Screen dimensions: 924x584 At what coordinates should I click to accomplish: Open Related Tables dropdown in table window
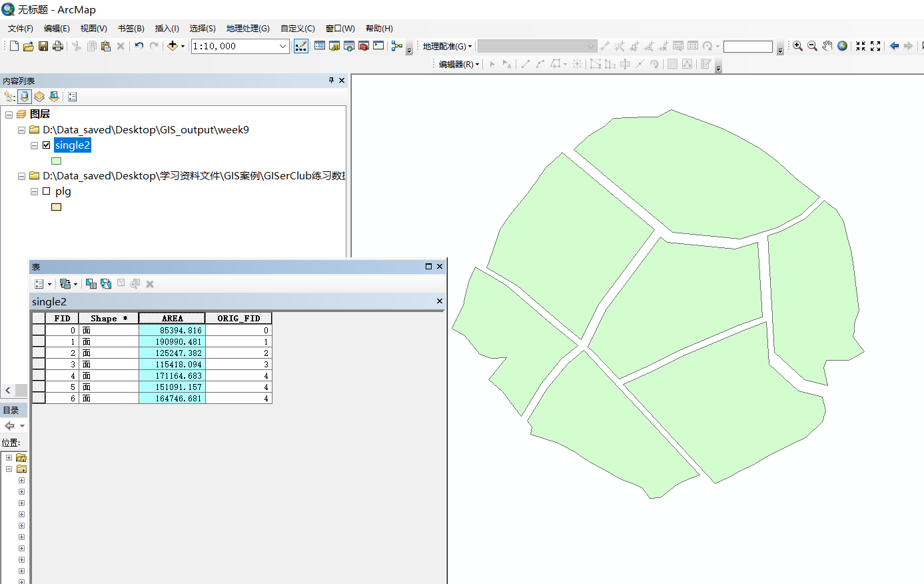pos(68,283)
